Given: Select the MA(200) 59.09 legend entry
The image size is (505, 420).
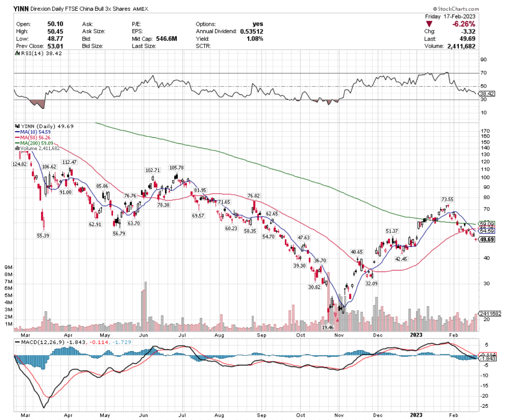Looking at the screenshot, I should coord(34,143).
